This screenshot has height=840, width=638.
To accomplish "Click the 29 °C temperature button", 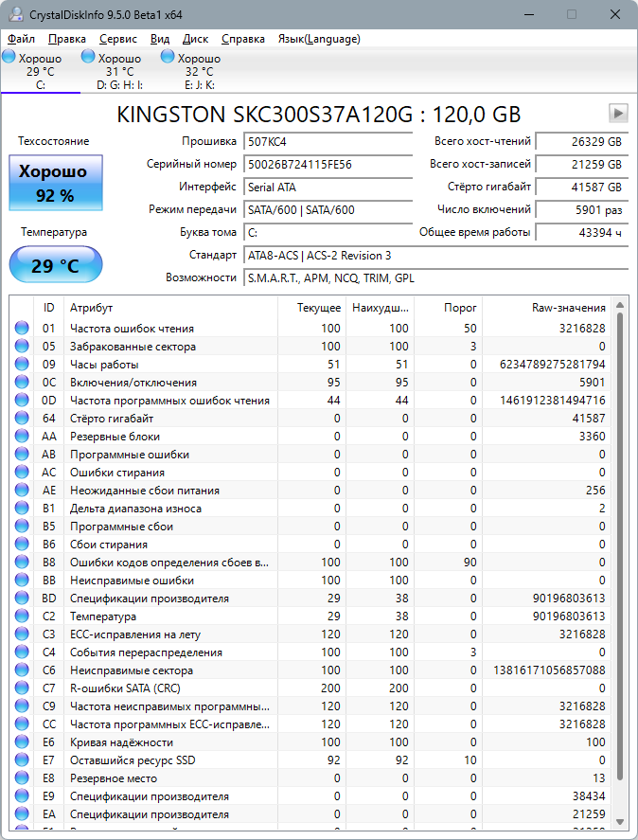I will tap(55, 265).
